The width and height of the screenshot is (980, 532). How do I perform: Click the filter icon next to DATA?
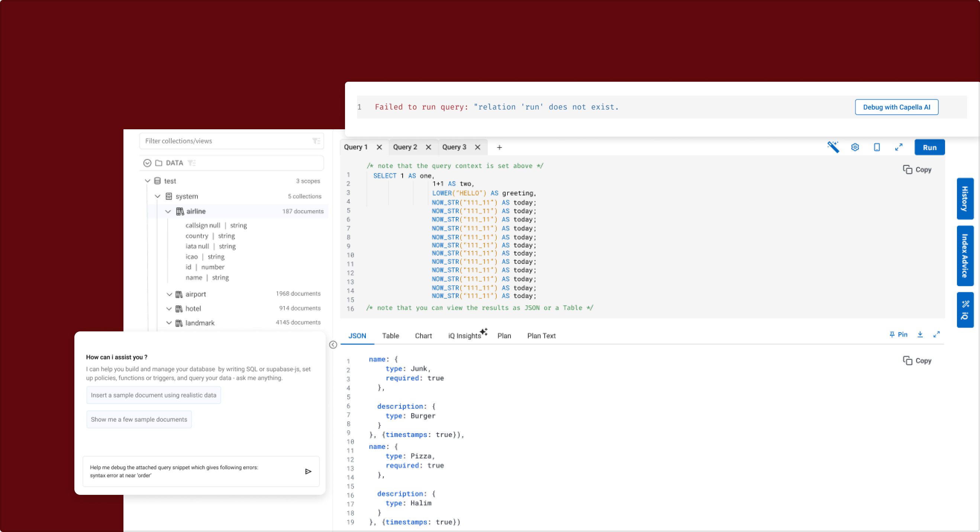192,163
